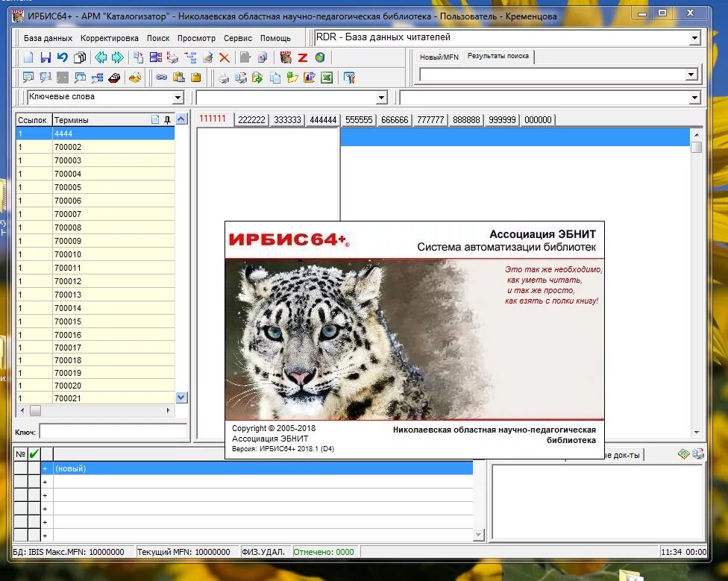Screen dimensions: 728x581
Task: Click into the Ключ input field
Action: (113, 432)
